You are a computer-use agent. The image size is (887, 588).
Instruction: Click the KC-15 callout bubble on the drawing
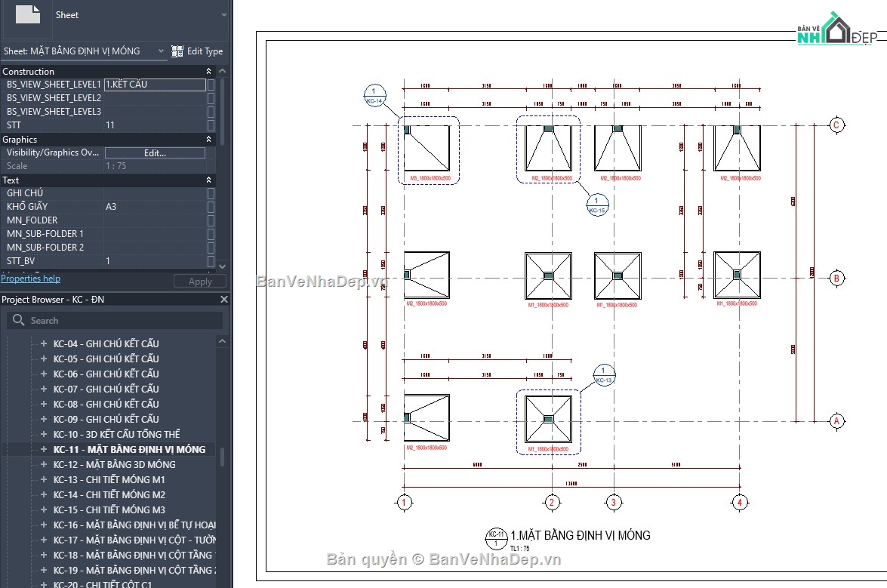point(597,205)
